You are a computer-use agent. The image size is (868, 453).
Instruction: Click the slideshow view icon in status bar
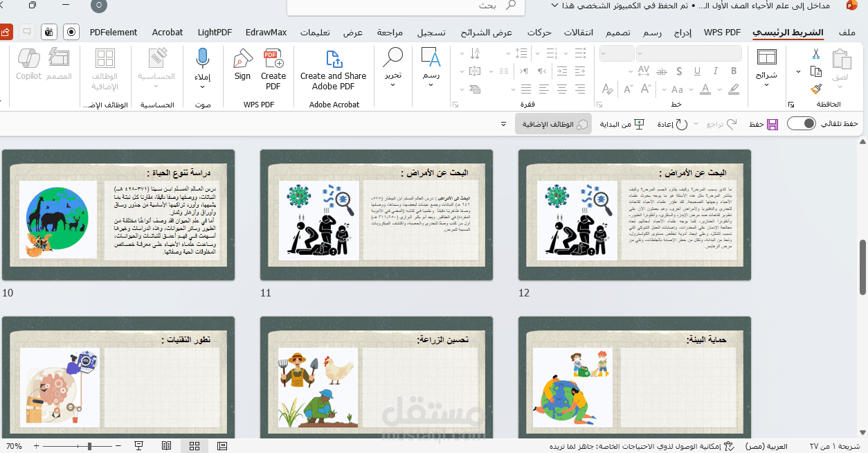[138, 446]
